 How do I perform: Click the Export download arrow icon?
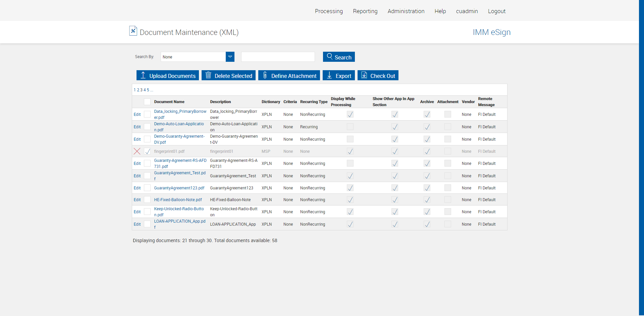329,75
